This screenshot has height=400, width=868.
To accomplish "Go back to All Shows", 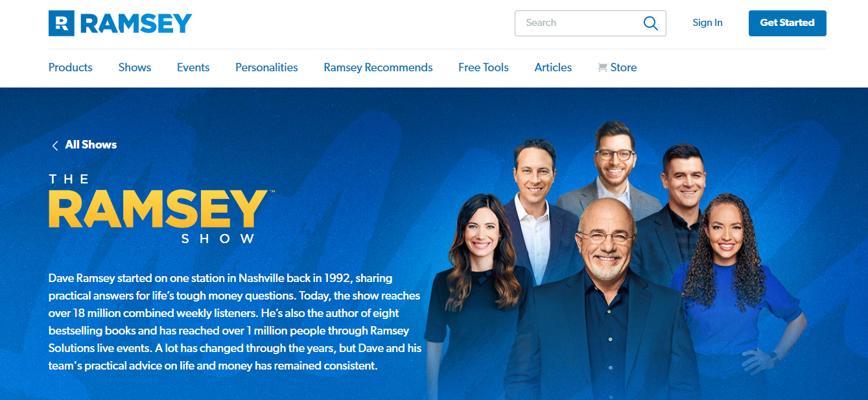I will pyautogui.click(x=91, y=145).
